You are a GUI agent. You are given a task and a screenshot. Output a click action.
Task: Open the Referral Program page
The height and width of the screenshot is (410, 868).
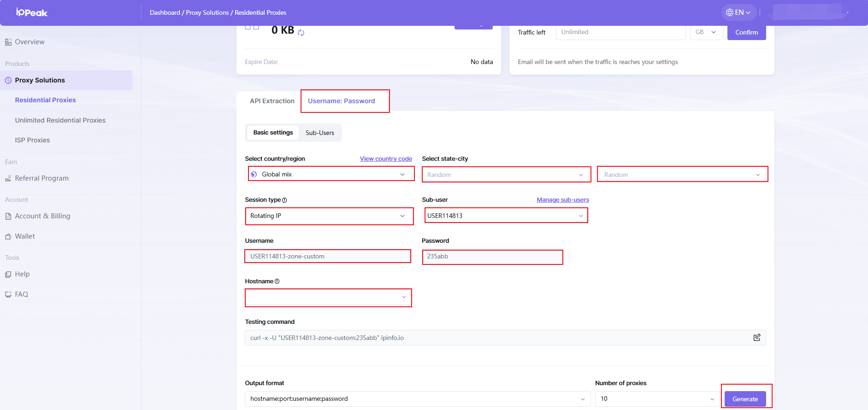click(x=41, y=178)
